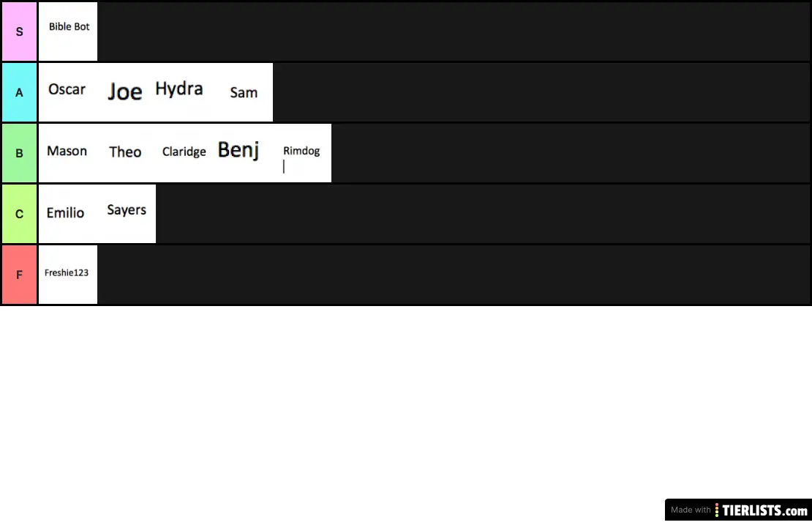The height and width of the screenshot is (525, 812).
Task: Select the cyan A tier label
Action: click(x=19, y=92)
